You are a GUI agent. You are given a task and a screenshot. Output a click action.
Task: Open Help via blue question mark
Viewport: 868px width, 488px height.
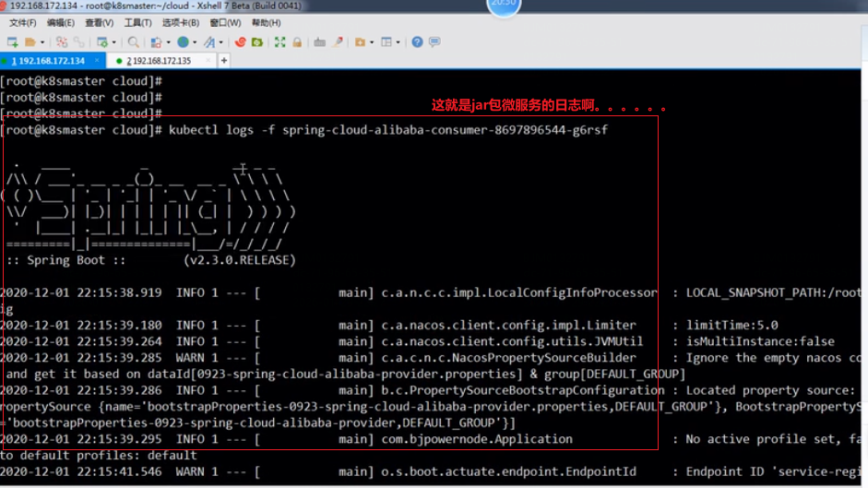(x=417, y=42)
